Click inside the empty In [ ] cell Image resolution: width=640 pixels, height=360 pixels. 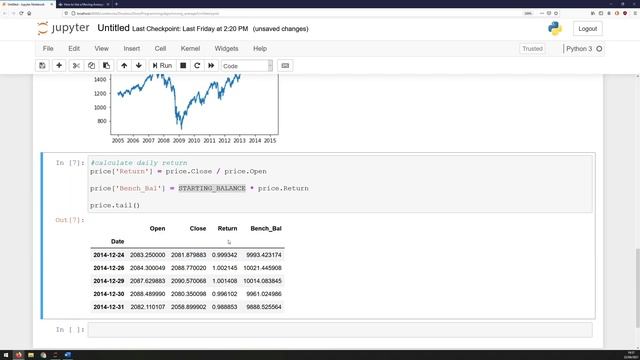point(340,330)
